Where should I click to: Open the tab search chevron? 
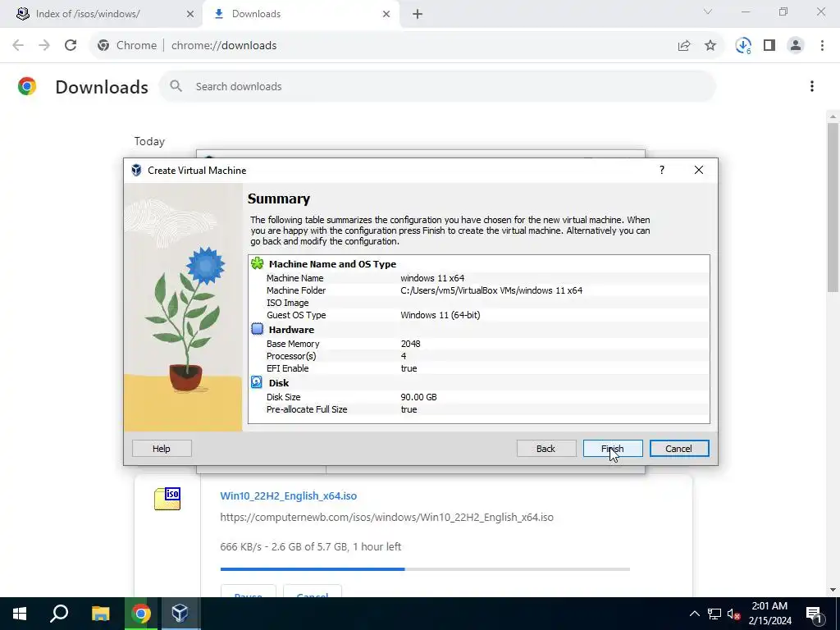click(708, 11)
